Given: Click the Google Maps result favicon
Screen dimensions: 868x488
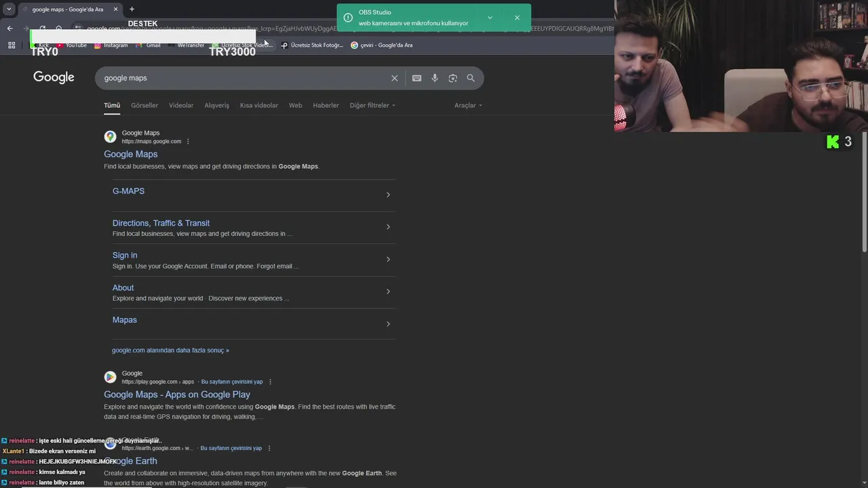Looking at the screenshot, I should pyautogui.click(x=110, y=137).
